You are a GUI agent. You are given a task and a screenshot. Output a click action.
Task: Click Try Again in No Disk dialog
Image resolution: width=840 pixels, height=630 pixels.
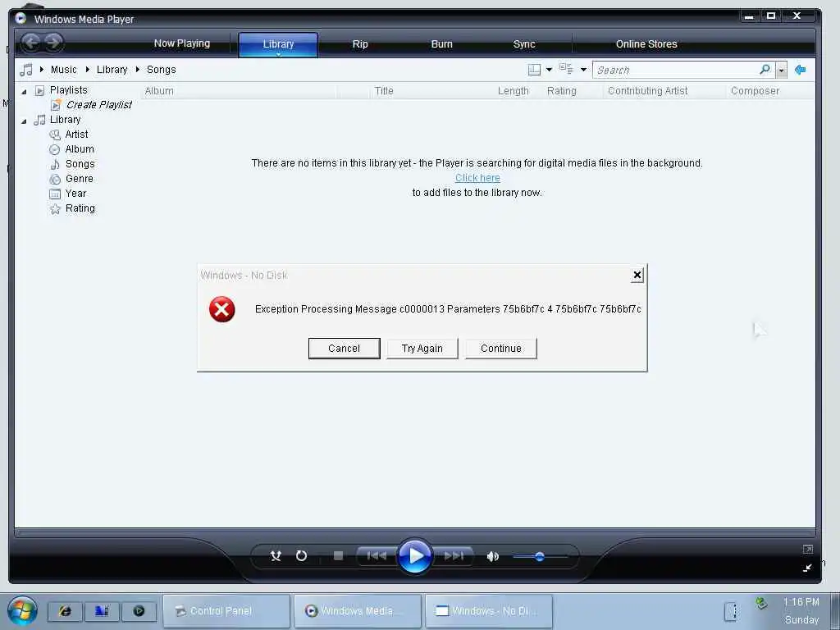click(x=422, y=348)
